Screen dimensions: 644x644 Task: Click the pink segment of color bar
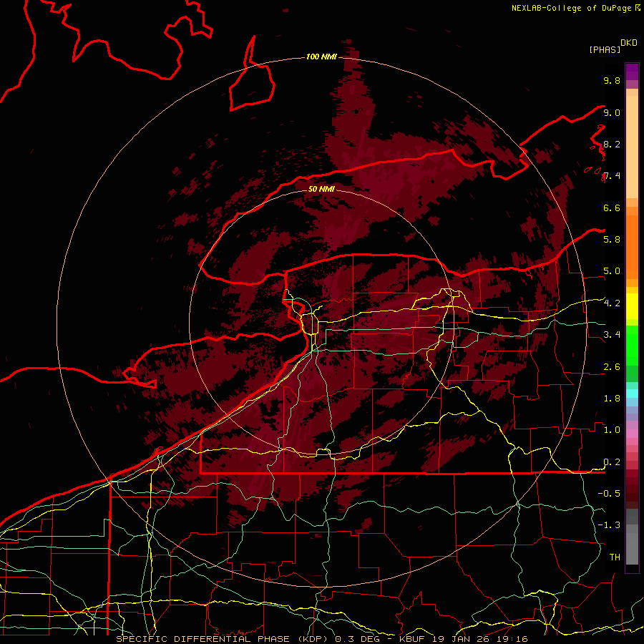pyautogui.click(x=632, y=434)
